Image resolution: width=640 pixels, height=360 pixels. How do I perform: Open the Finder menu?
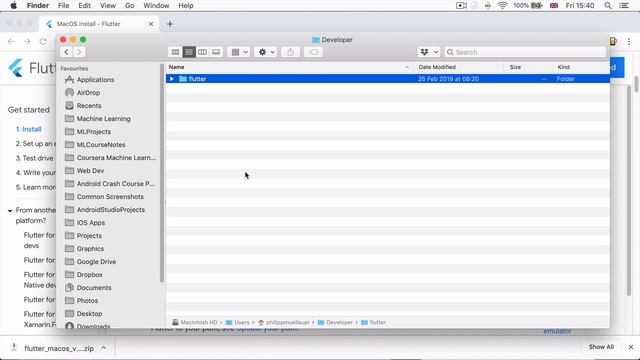[x=38, y=6]
